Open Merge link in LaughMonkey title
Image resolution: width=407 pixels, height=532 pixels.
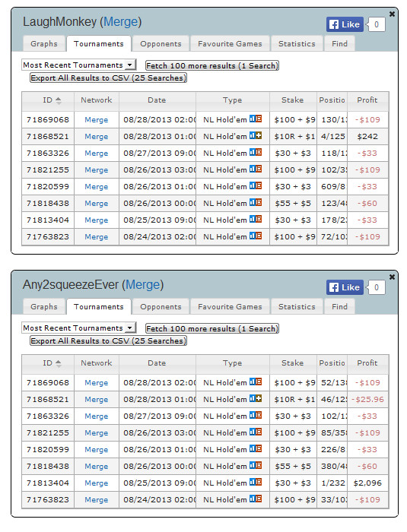click(121, 22)
